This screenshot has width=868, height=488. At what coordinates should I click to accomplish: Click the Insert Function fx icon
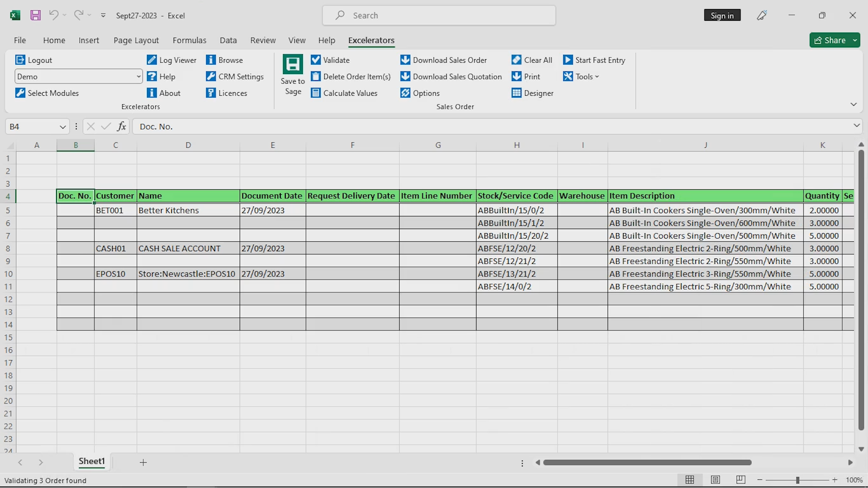coord(122,127)
